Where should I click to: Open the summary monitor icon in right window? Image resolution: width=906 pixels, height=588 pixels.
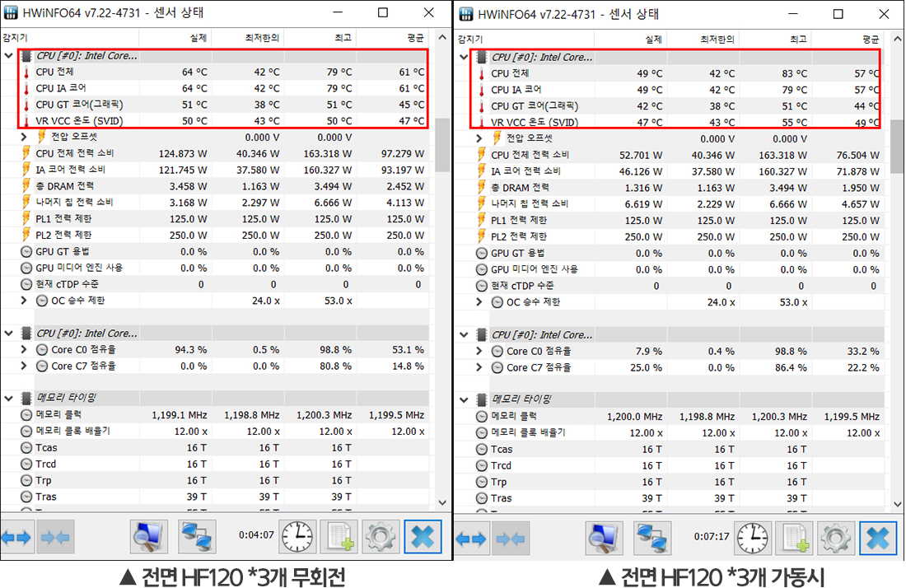604,539
